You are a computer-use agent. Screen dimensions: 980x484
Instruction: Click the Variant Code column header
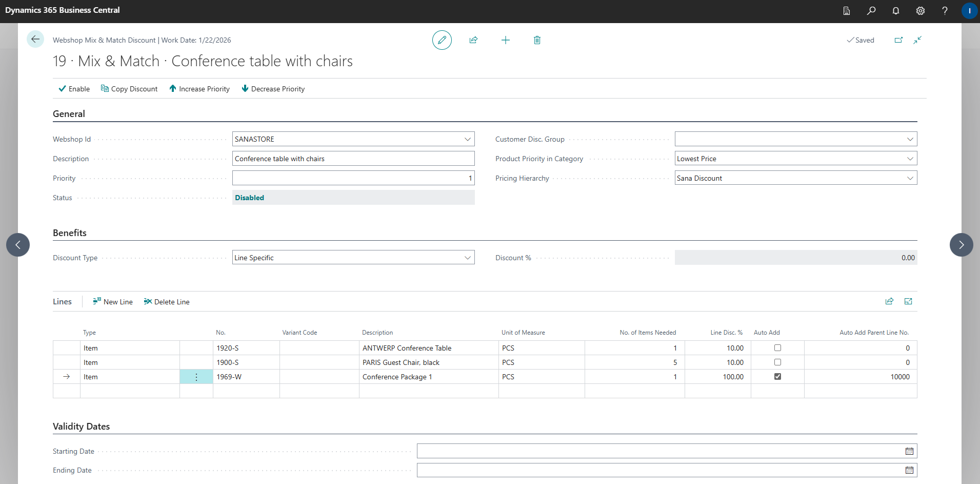pyautogui.click(x=299, y=333)
